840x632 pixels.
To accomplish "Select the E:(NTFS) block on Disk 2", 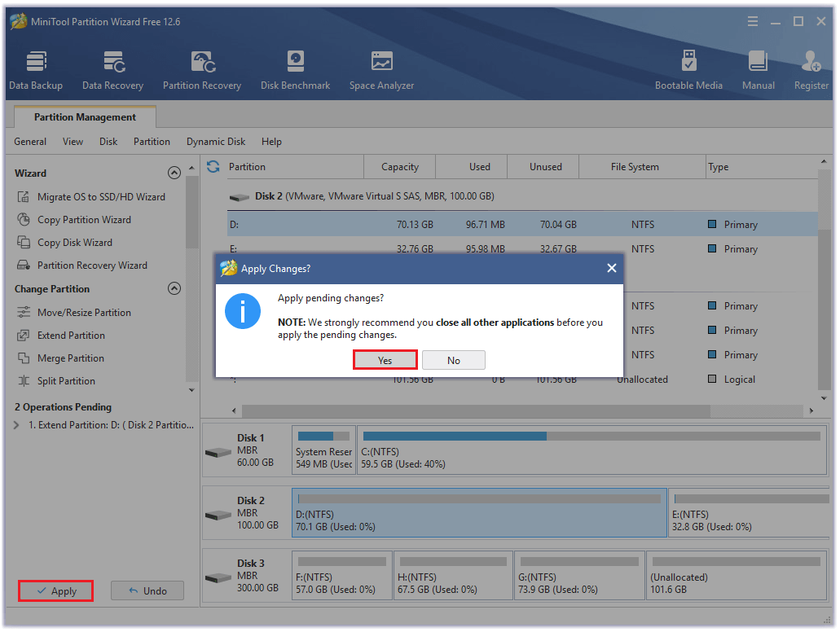I will pyautogui.click(x=749, y=512).
